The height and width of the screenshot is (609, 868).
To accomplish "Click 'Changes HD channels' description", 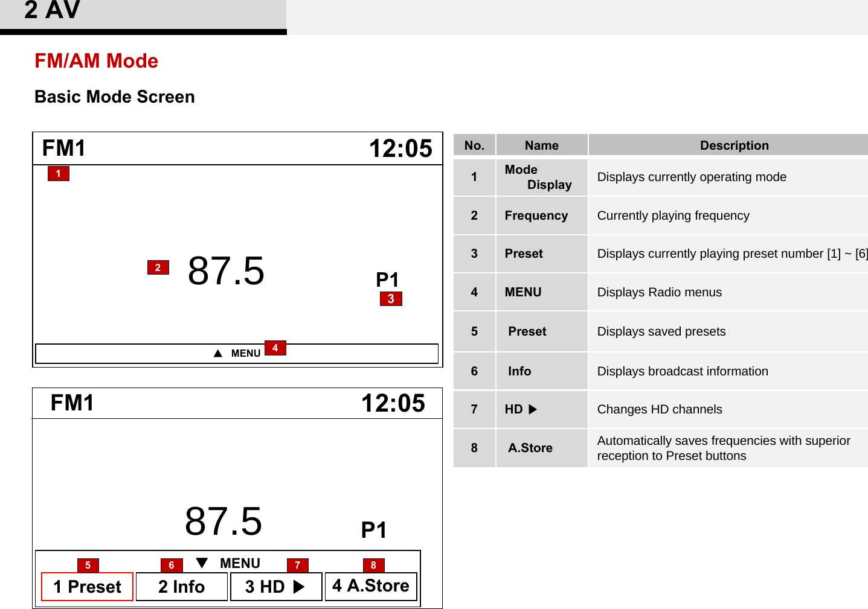I will [660, 409].
